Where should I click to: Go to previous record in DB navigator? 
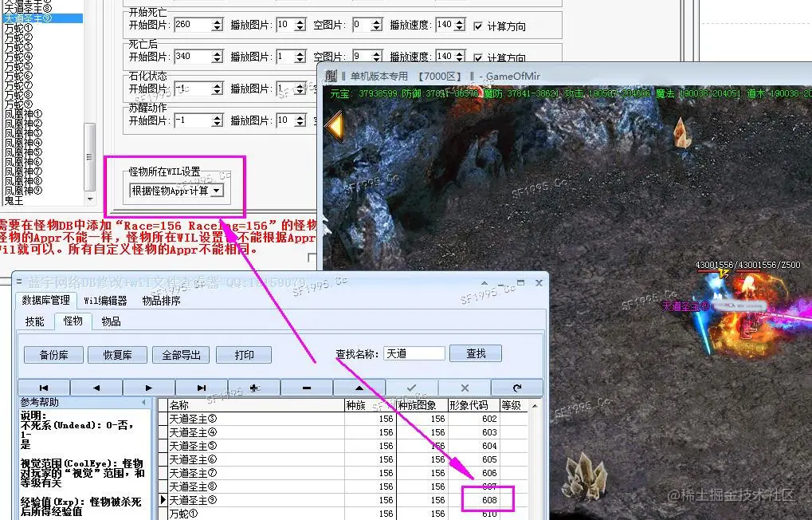[96, 388]
